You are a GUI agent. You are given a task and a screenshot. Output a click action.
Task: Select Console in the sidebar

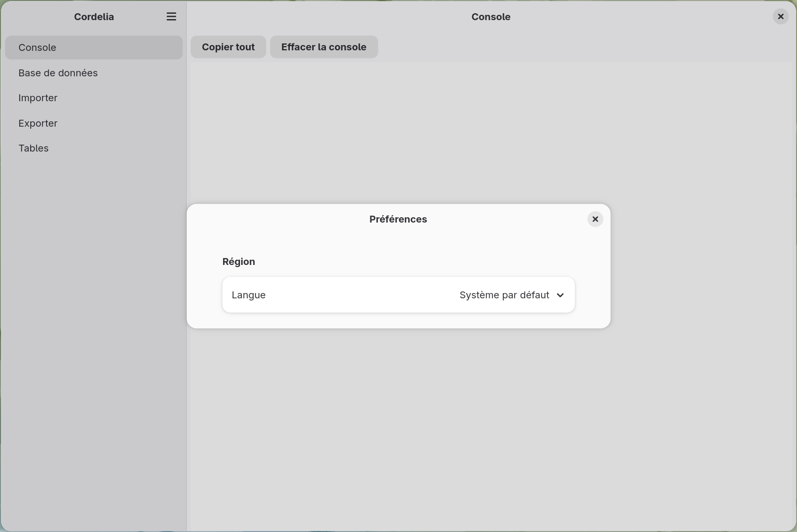coord(94,47)
